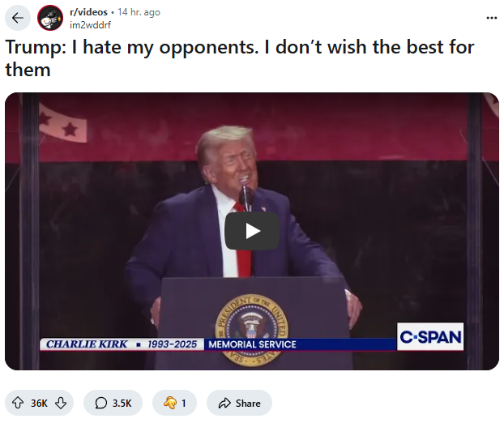Downvote the post with the down arrow
This screenshot has width=504, height=423.
61,403
